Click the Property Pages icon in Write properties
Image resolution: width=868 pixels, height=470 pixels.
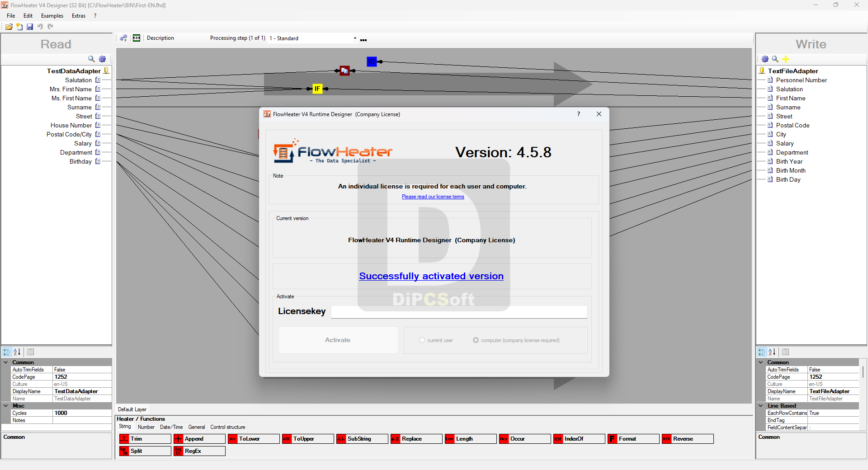coord(785,352)
